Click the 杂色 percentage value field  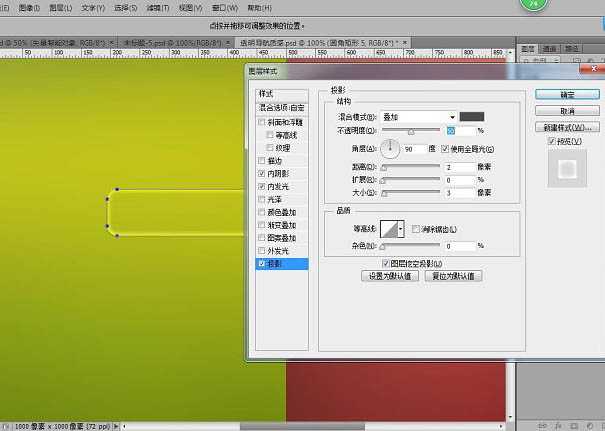pyautogui.click(x=460, y=246)
